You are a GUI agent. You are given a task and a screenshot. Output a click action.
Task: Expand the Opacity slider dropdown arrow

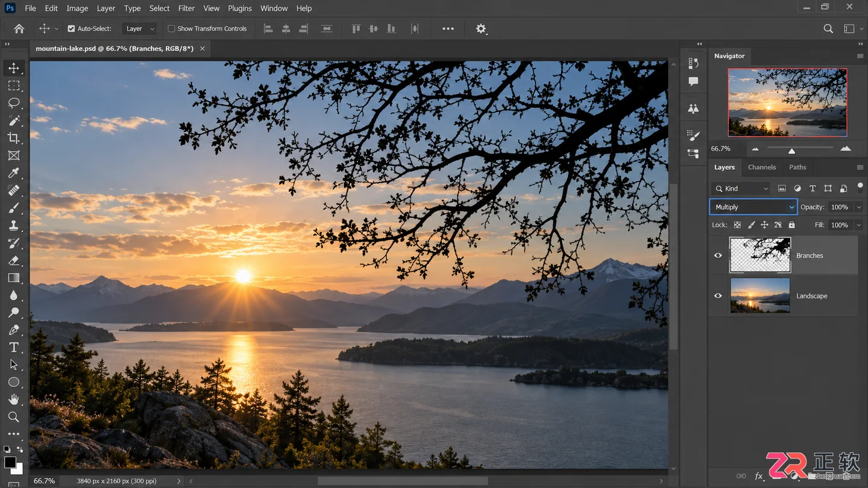tap(858, 207)
